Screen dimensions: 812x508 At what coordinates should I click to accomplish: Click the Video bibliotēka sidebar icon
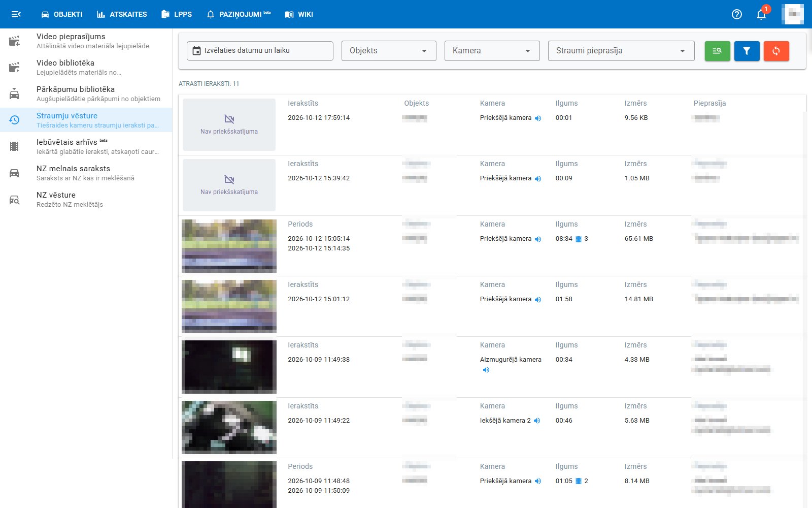tap(14, 68)
